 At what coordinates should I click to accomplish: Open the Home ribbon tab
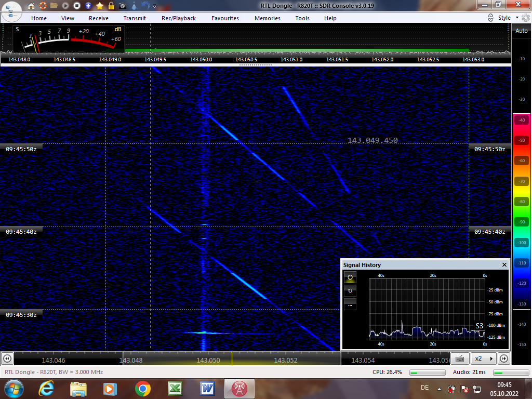tap(39, 18)
